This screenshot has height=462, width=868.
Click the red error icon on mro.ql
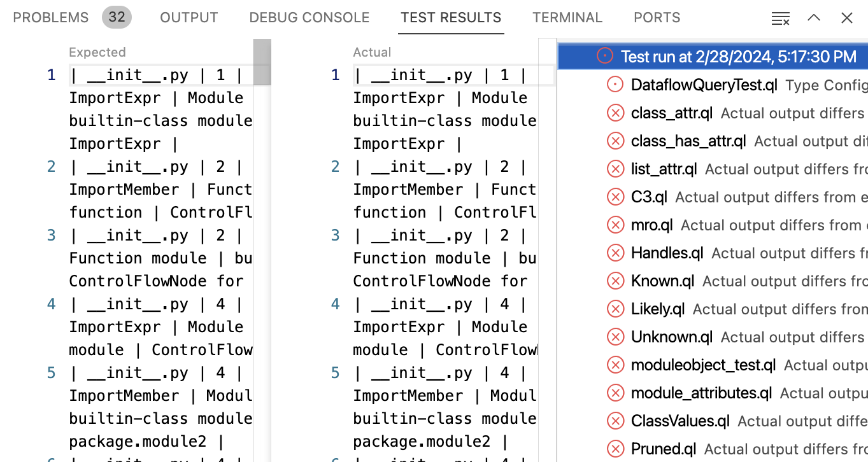615,225
